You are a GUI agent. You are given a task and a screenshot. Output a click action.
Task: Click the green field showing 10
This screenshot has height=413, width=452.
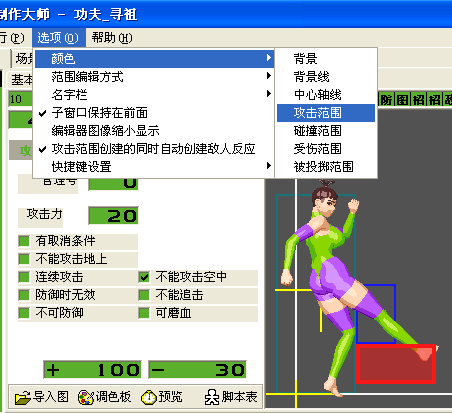20,99
